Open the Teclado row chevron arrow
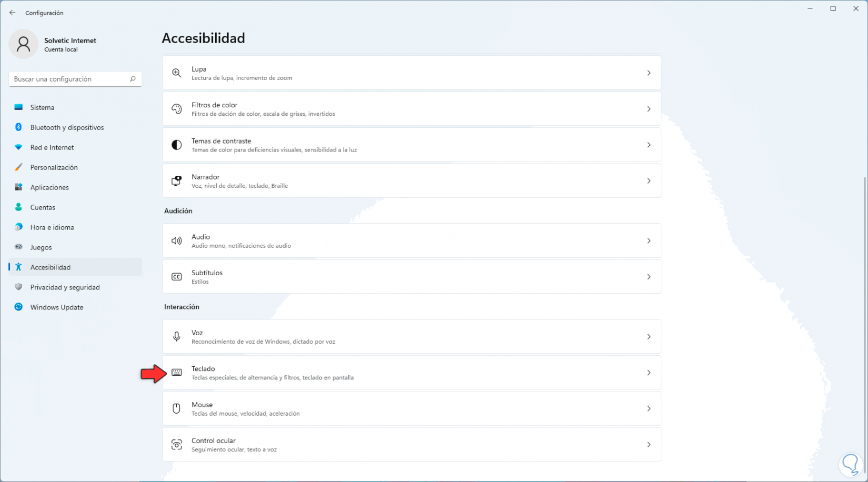 [649, 373]
